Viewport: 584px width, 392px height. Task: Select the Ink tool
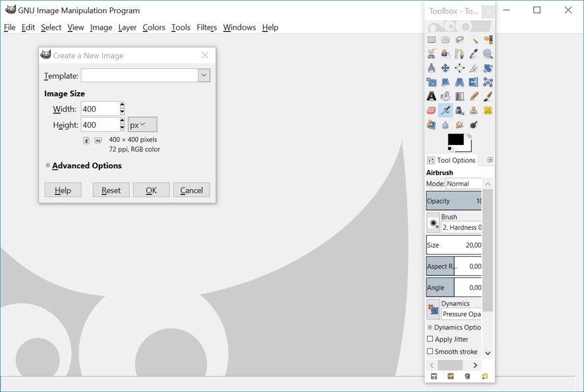459,111
